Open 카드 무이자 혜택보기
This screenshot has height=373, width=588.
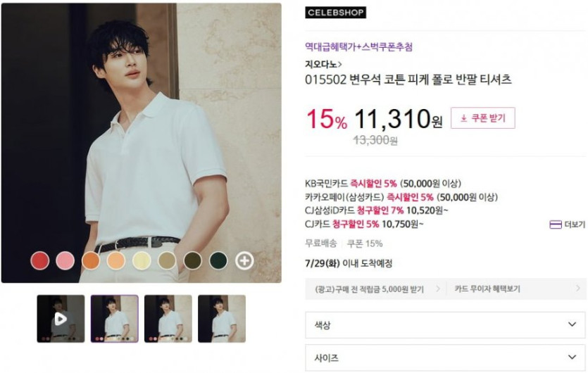click(487, 289)
